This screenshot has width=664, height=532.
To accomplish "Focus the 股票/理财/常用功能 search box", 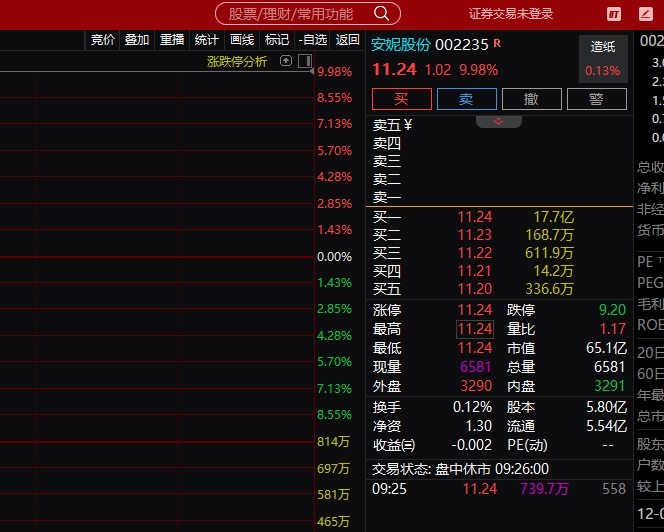I will [x=308, y=14].
